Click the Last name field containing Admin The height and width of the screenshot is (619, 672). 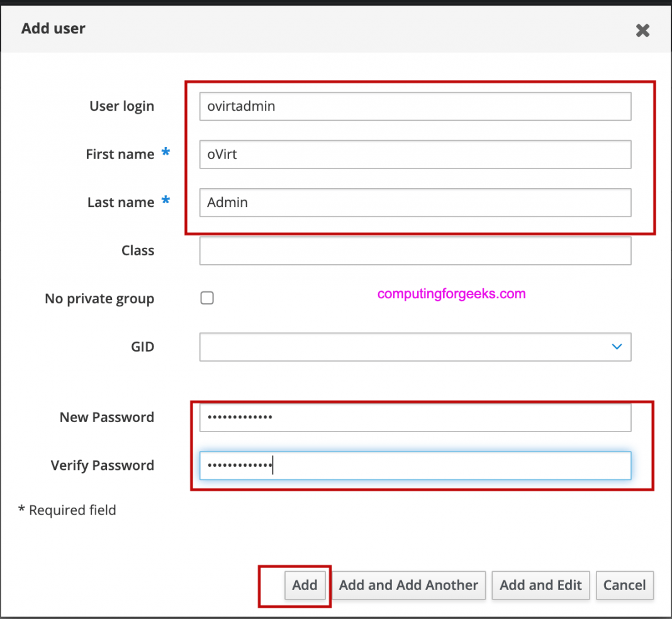tap(415, 203)
